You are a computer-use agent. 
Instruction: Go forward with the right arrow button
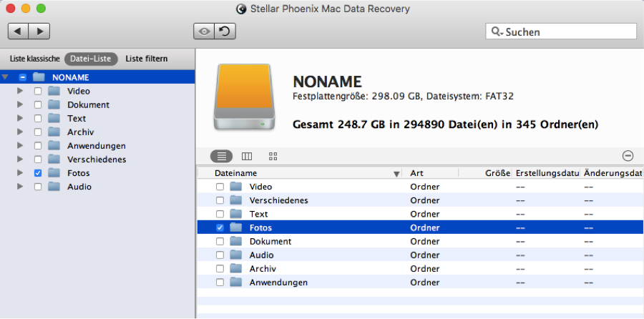(x=39, y=31)
